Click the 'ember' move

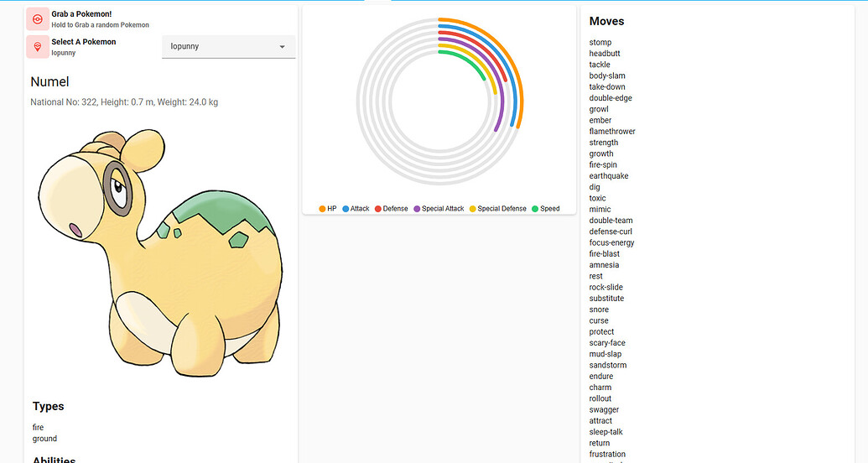(x=600, y=120)
